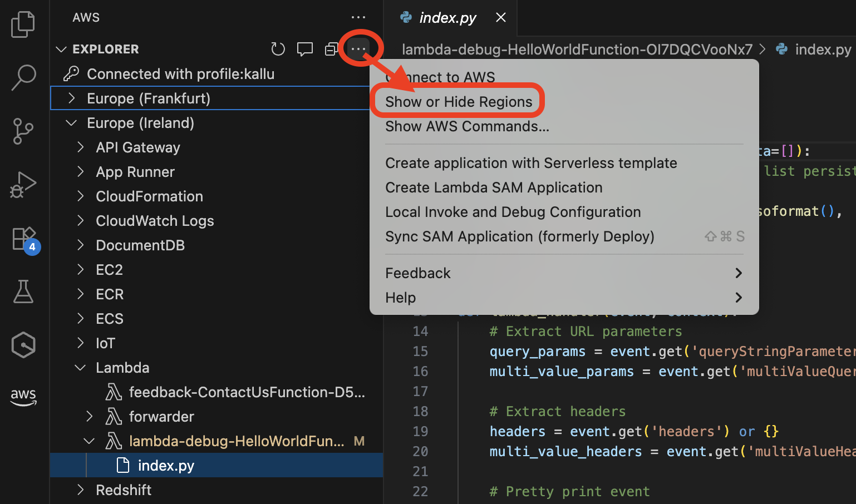Open the Testing flask icon
This screenshot has height=504, width=856.
23,291
